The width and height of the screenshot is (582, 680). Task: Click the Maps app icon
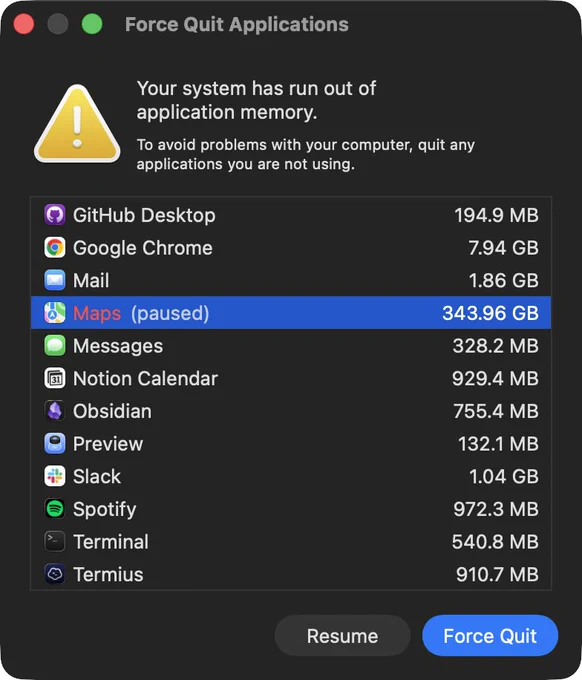click(55, 313)
